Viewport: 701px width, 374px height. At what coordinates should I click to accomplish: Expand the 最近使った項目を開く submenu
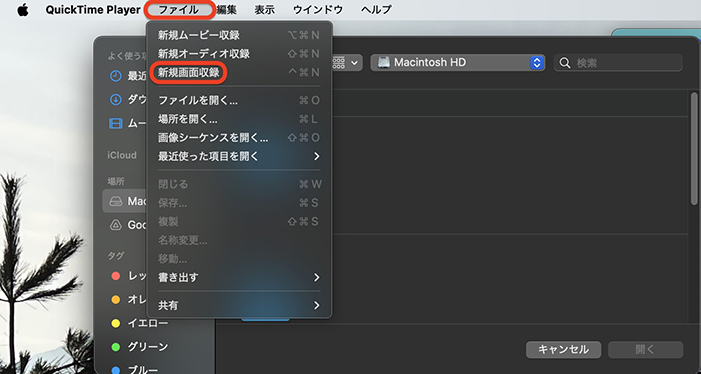[x=239, y=156]
